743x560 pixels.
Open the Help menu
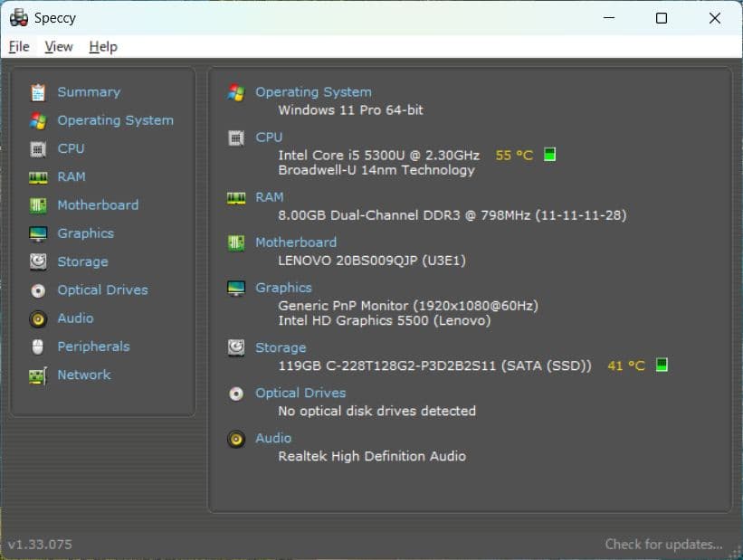pyautogui.click(x=102, y=46)
